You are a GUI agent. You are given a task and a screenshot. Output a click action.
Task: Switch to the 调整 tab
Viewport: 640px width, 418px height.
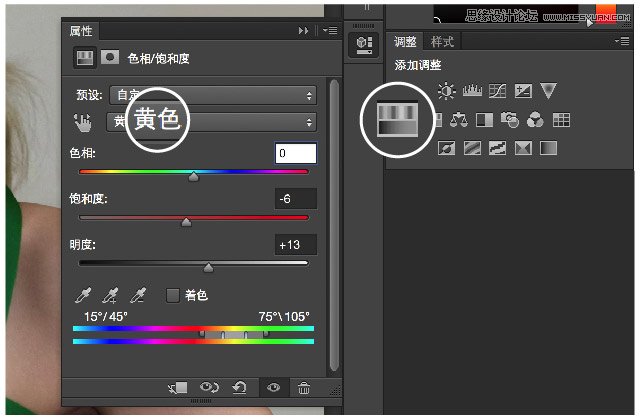pyautogui.click(x=405, y=41)
